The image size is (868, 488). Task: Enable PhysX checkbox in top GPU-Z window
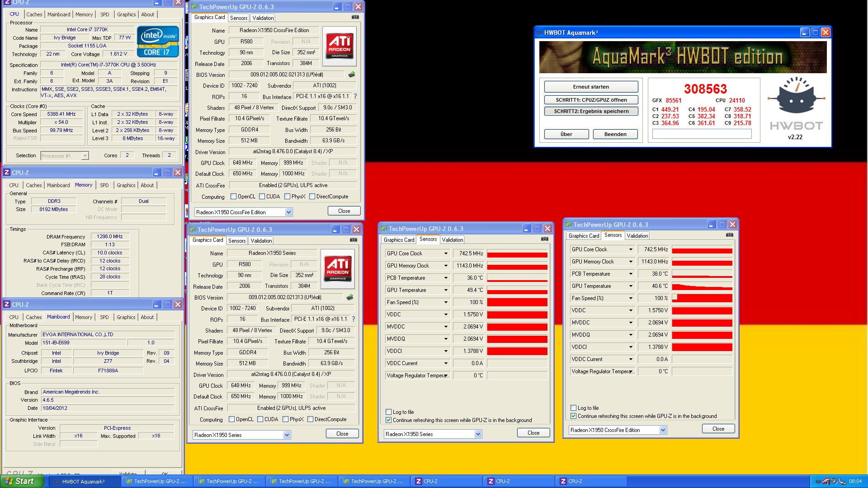287,197
